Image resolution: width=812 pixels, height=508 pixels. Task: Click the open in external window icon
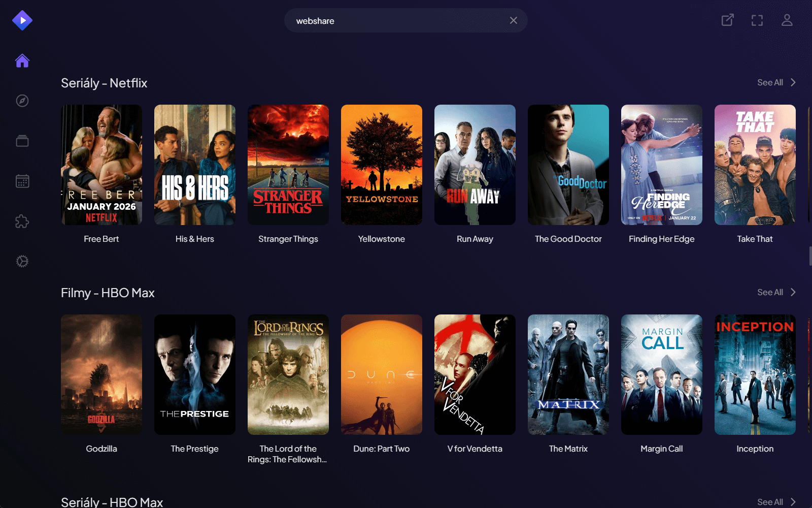[x=728, y=20]
